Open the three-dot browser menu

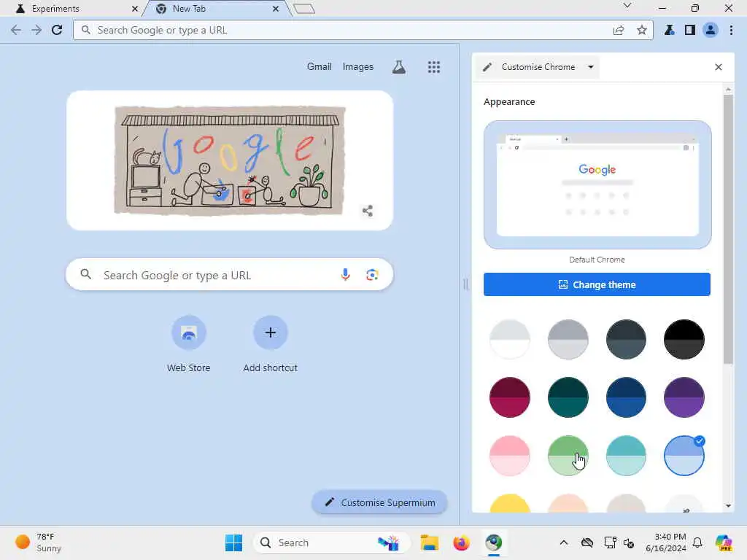731,30
